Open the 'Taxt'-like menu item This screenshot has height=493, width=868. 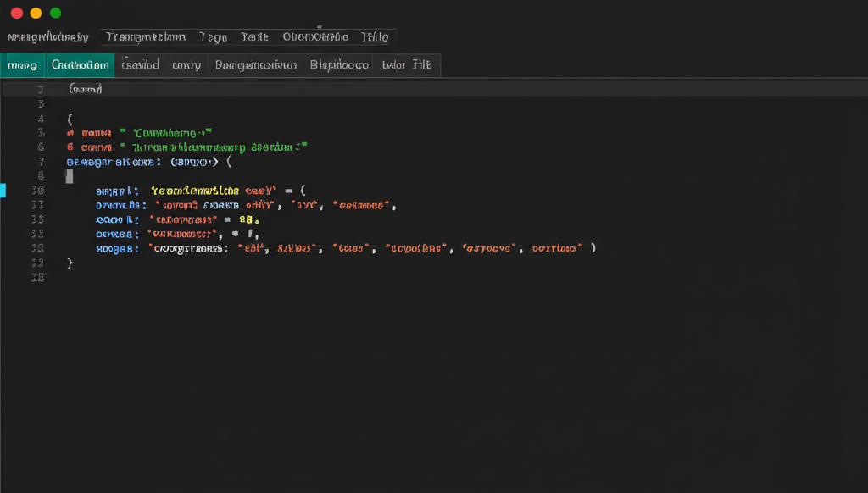point(254,37)
